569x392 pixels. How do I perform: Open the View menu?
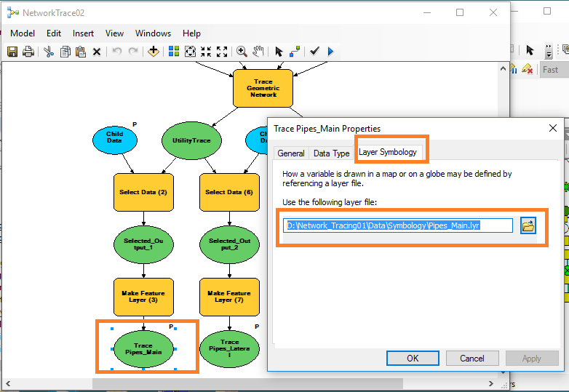point(114,33)
